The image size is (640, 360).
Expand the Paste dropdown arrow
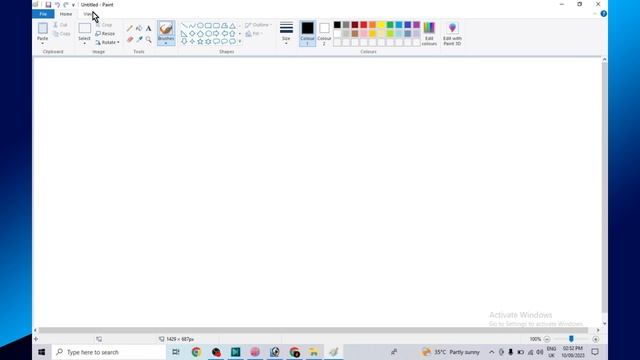42,43
